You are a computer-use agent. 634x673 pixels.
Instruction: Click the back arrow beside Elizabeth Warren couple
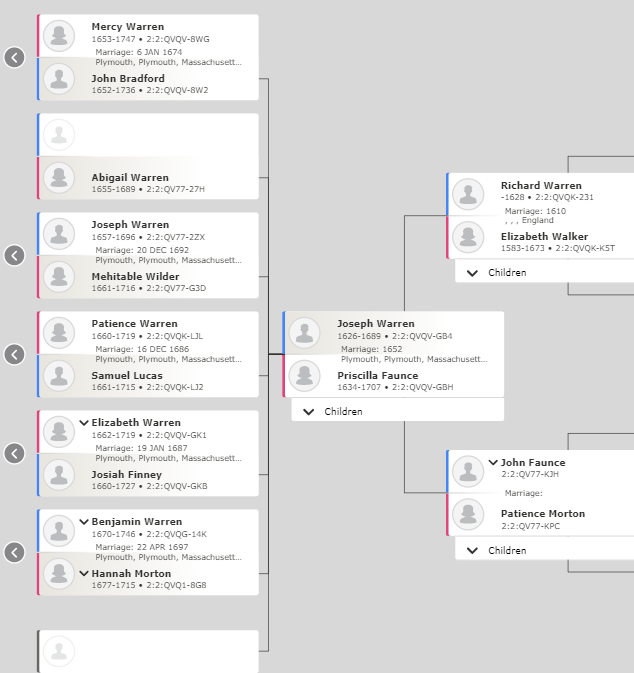(x=14, y=453)
